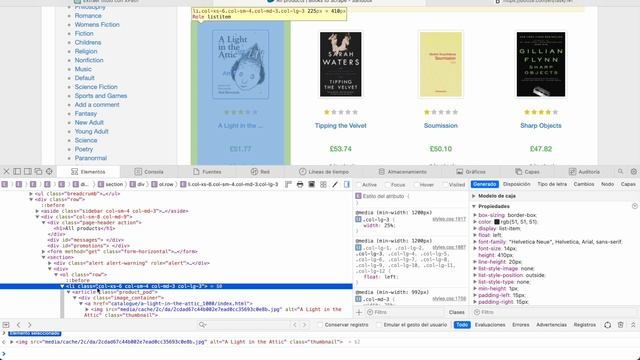The image size is (640, 360).
Task: Open inspector settings gear icon
Action: pyautogui.click(x=633, y=171)
